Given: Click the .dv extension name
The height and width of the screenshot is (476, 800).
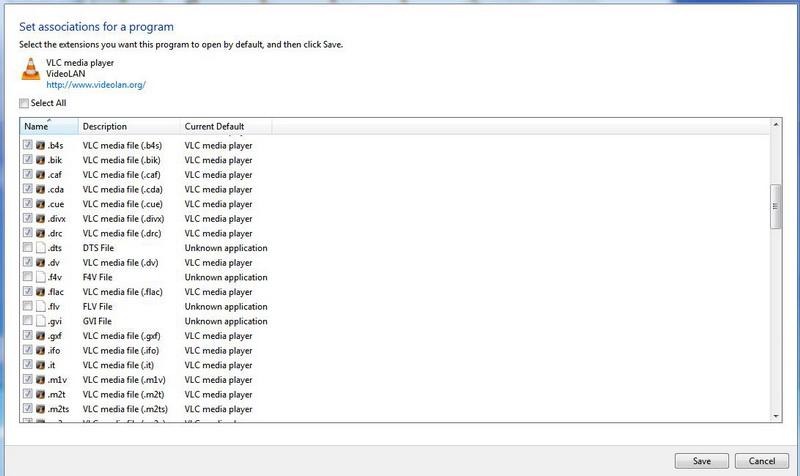Looking at the screenshot, I should [x=54, y=263].
